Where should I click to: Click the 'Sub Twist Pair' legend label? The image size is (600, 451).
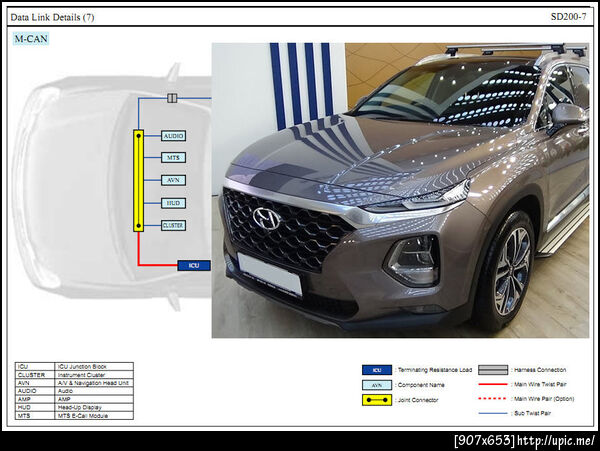pyautogui.click(x=532, y=414)
